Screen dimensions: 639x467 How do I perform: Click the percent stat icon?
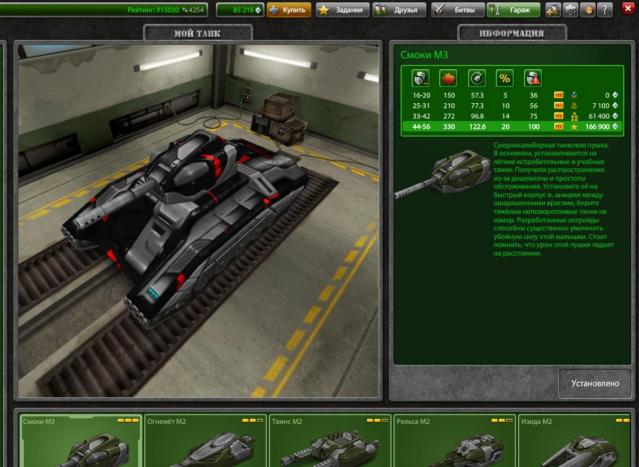coord(505,76)
